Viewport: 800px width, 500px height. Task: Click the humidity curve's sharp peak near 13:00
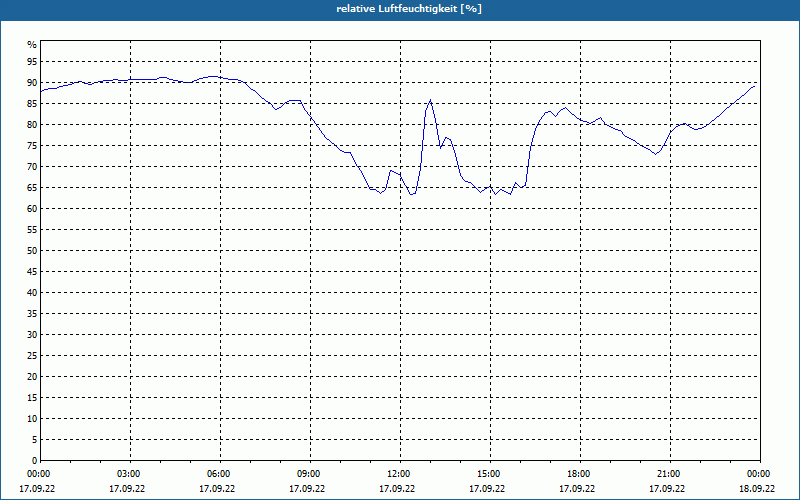point(431,100)
